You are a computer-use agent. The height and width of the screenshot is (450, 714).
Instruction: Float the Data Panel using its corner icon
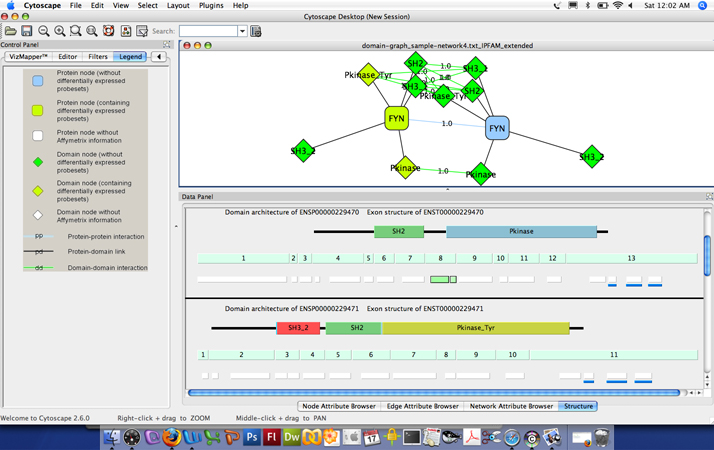pos(708,197)
